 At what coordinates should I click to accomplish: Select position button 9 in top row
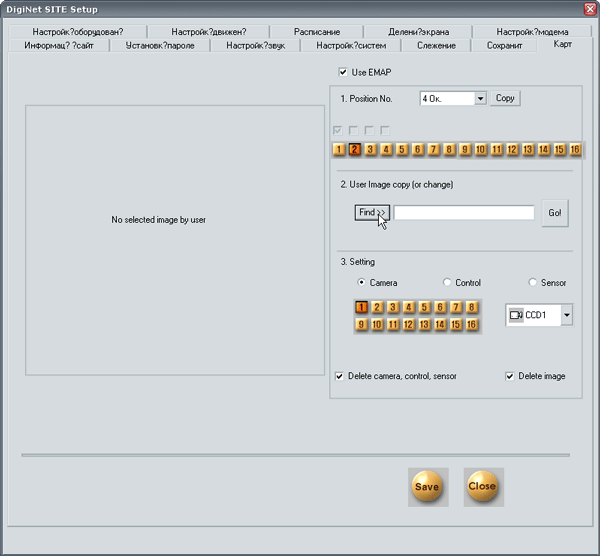click(465, 149)
